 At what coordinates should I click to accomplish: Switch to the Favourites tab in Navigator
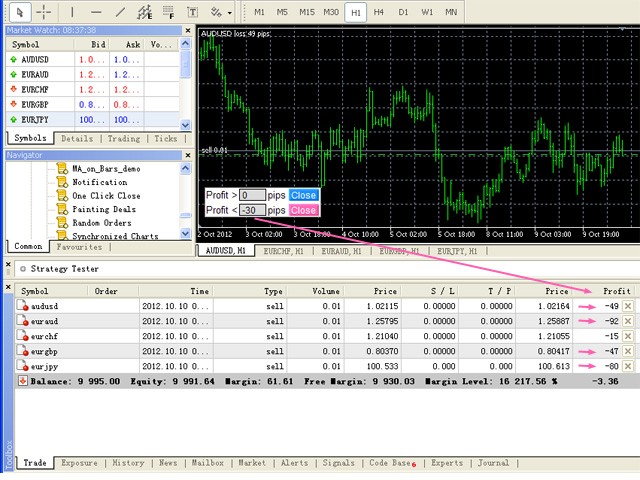(x=78, y=246)
